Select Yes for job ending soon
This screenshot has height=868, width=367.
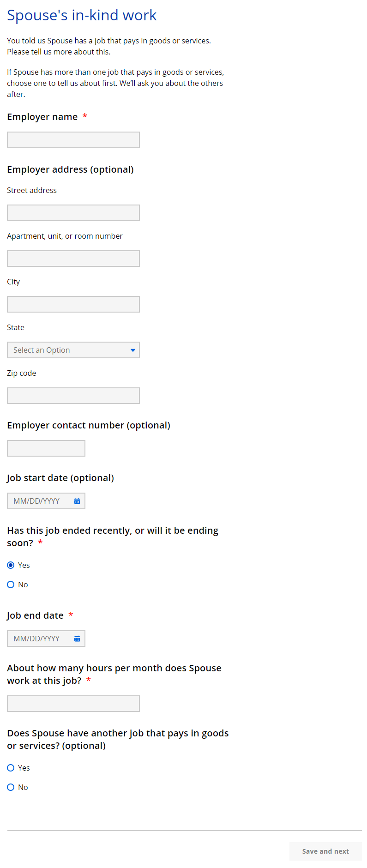(x=11, y=565)
